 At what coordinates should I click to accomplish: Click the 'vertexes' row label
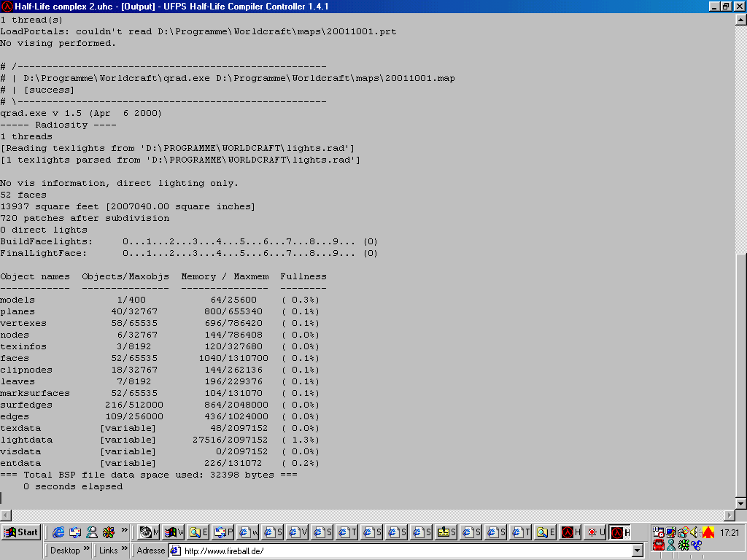pos(23,323)
